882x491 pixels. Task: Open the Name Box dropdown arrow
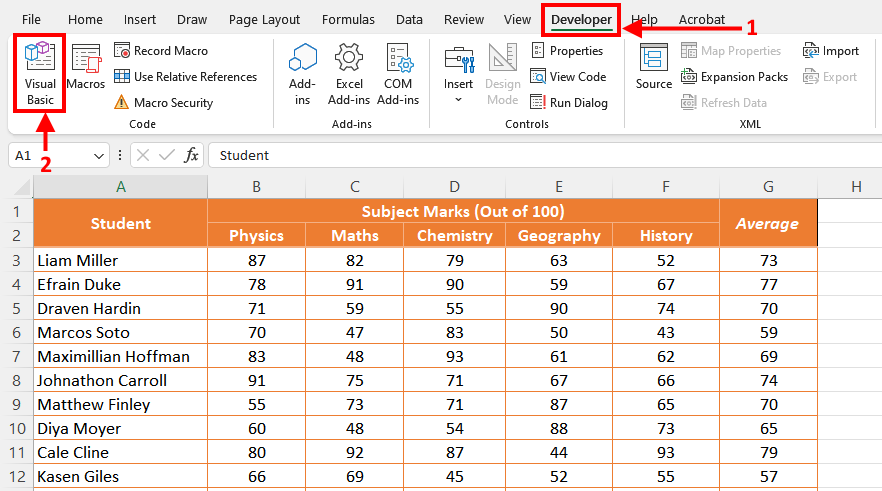click(99, 156)
